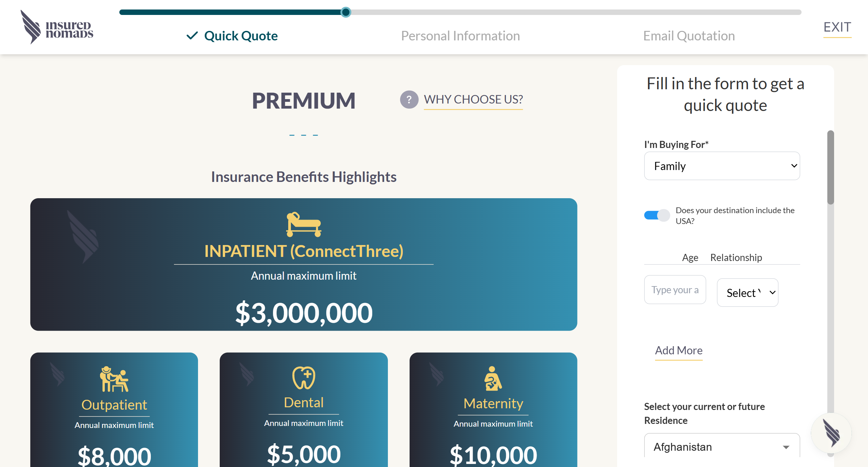Expand the Residence country dropdown

722,447
